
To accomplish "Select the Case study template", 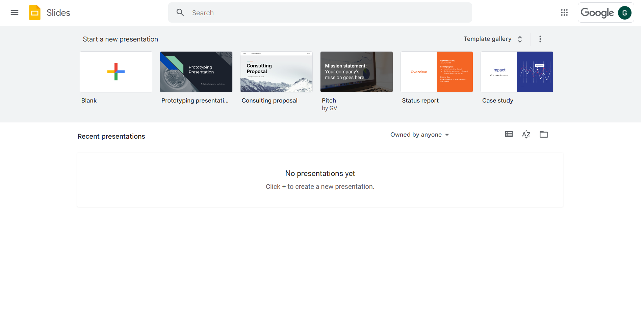I will point(517,72).
